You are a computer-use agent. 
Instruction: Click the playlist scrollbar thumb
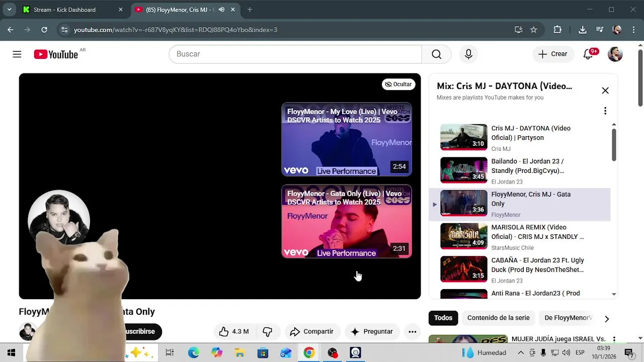pyautogui.click(x=614, y=145)
